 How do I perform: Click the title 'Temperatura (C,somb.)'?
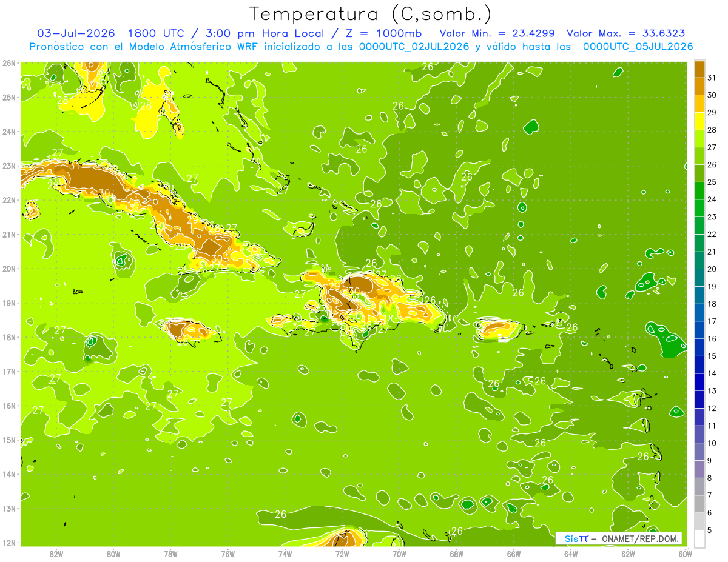point(371,14)
